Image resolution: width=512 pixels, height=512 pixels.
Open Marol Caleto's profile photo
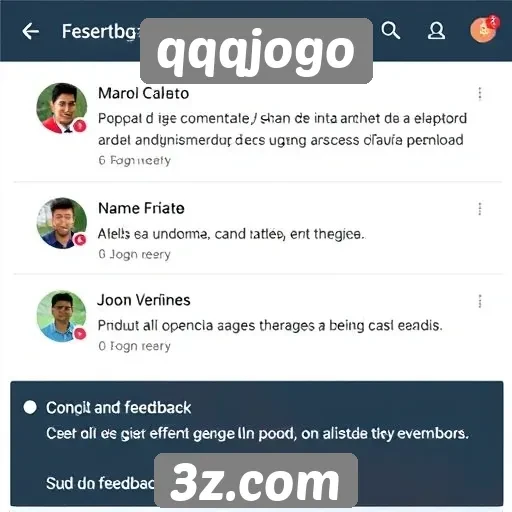(62, 108)
